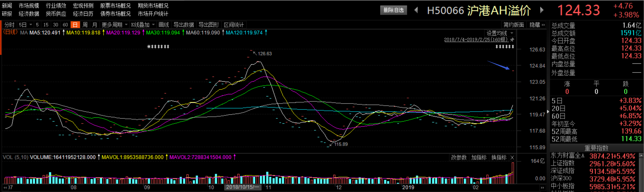Open 设置均线 dropdown
The width and height of the screenshot is (644, 192).
click(512, 33)
